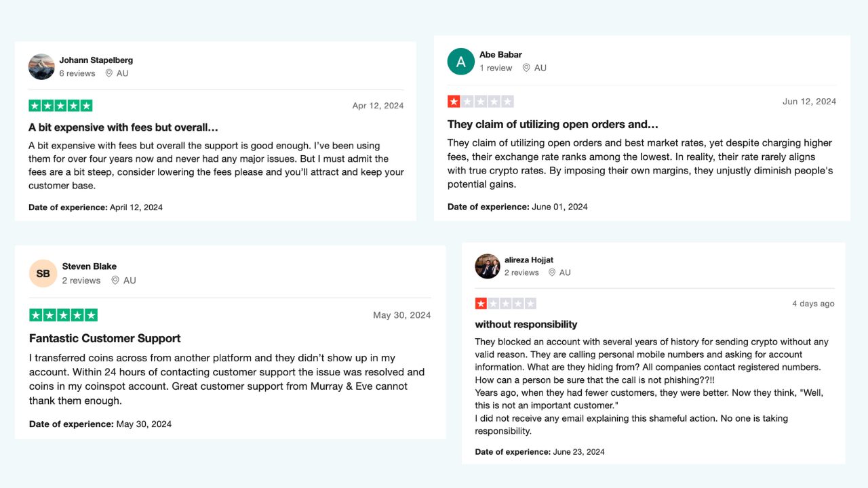Click the "6 reviews" count under Johann
This screenshot has width=868, height=488.
tap(77, 73)
